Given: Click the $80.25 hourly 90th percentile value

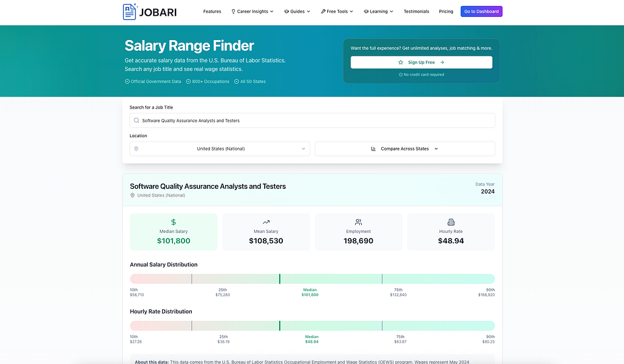Looking at the screenshot, I should click(489, 342).
